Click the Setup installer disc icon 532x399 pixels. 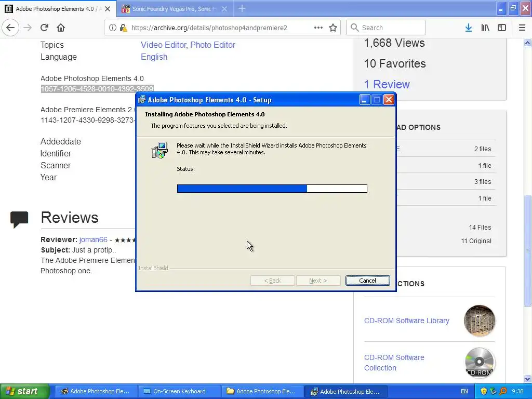tap(159, 150)
